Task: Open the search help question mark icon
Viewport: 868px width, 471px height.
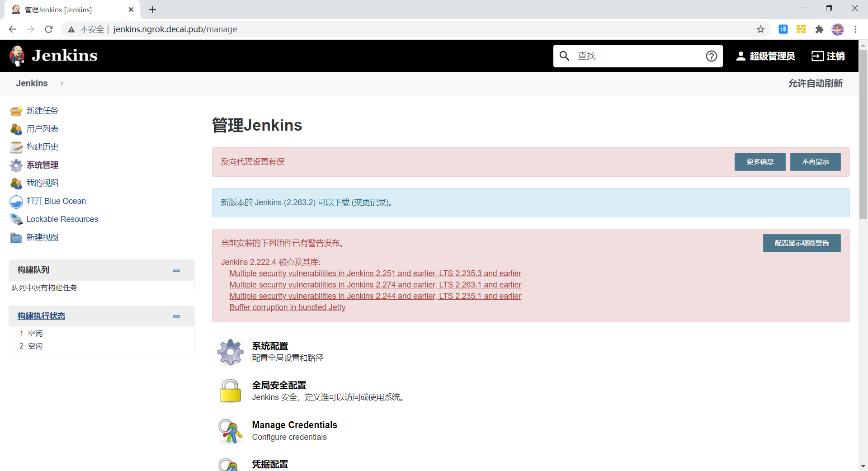Action: click(x=711, y=56)
